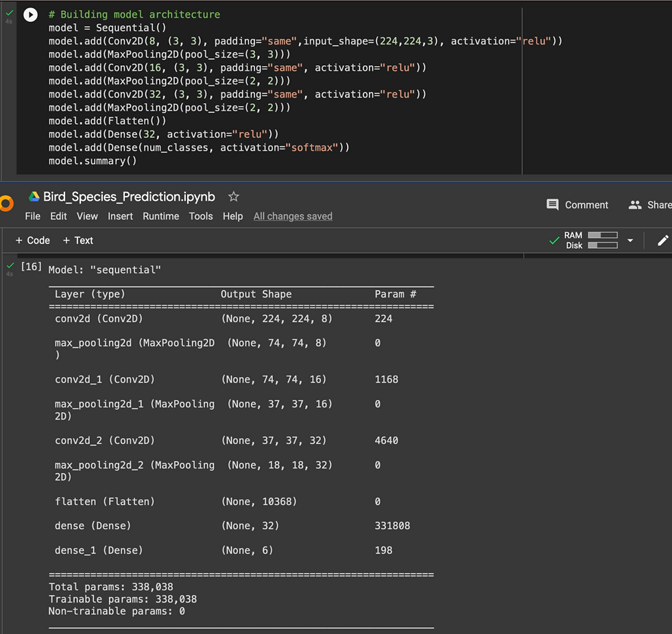
Task: Click parameter count 198
Action: coord(383,550)
